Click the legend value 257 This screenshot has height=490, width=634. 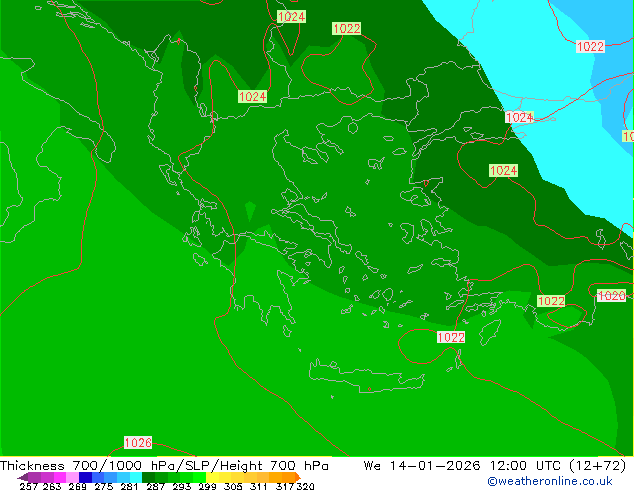[29, 486]
